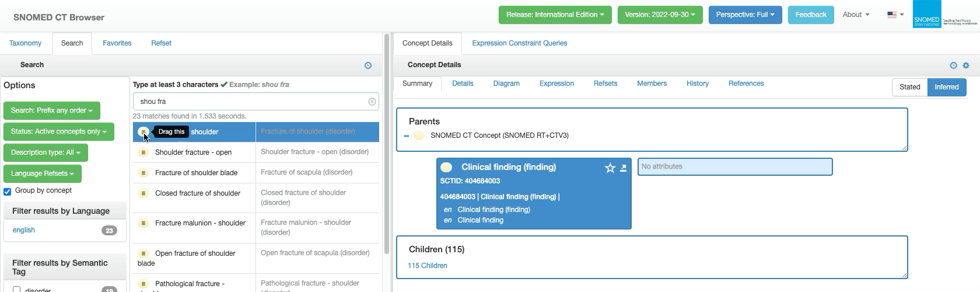Click the drag icon for Fracture of shoulder
The width and height of the screenshot is (980, 292).
coord(143,132)
